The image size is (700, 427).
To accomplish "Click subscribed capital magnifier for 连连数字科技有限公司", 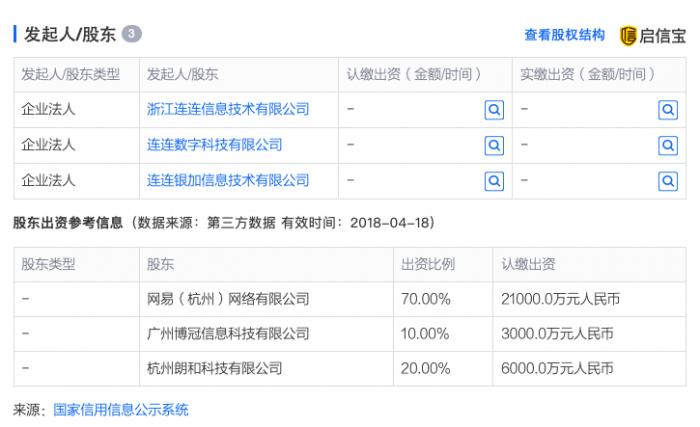I will 494,146.
